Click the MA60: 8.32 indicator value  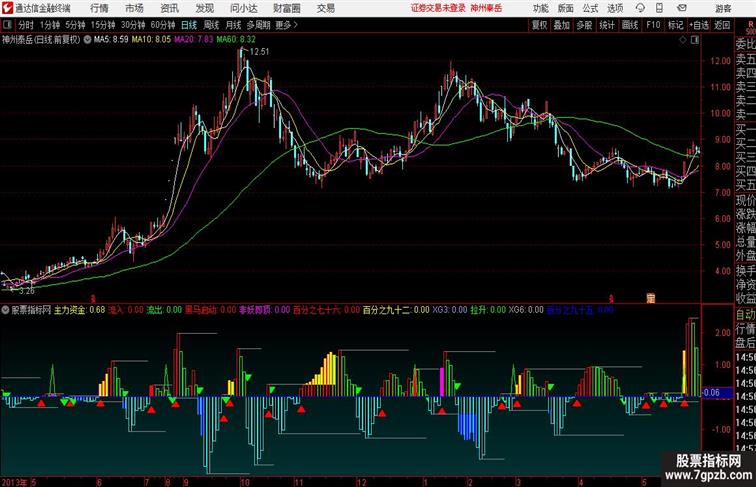pos(236,40)
